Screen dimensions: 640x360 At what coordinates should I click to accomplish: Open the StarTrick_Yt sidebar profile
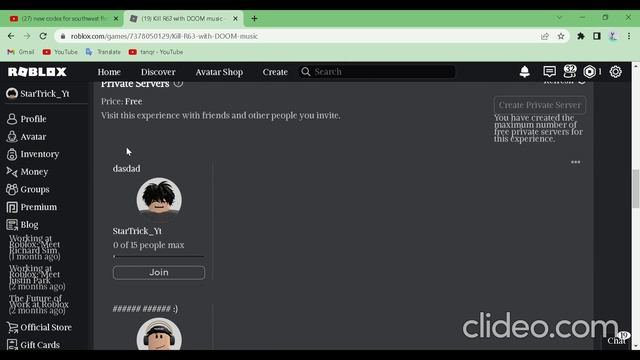(38, 93)
